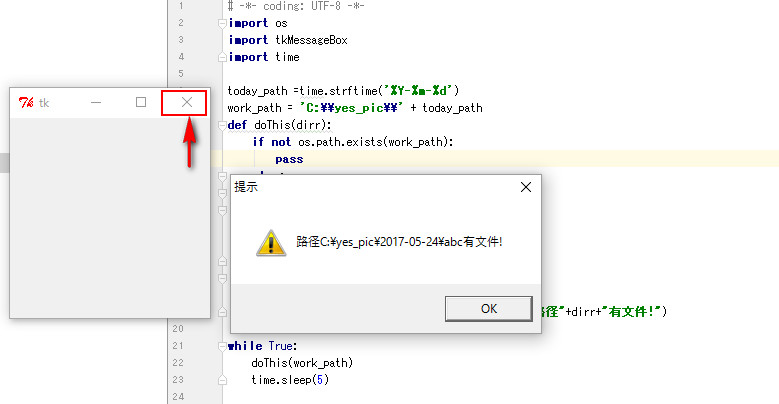Collapse the imports fold at line 2
This screenshot has height=404, width=779.
222,23
